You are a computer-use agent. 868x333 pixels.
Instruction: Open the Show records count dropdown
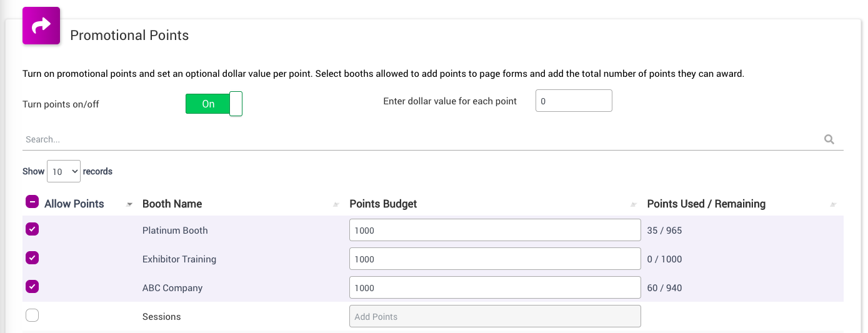click(x=64, y=171)
